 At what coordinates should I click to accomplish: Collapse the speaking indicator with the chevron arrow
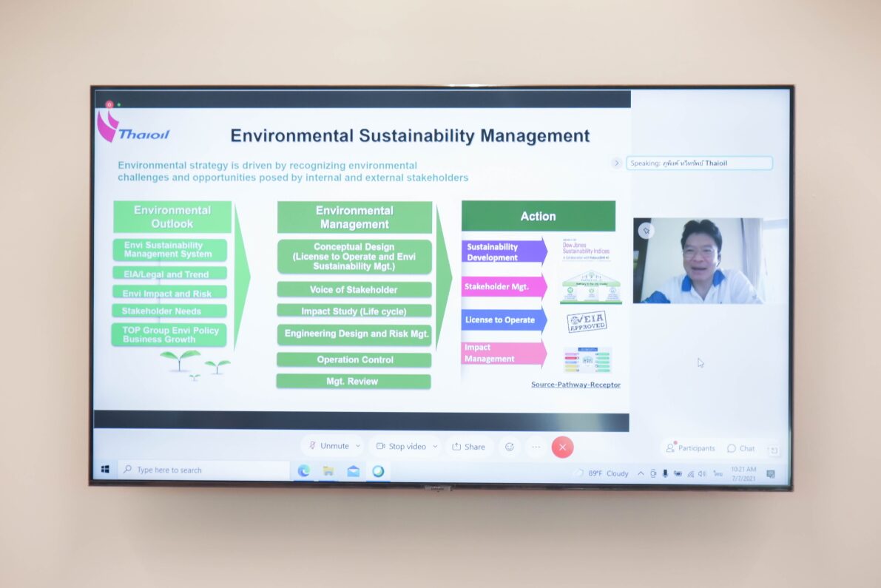coord(616,163)
